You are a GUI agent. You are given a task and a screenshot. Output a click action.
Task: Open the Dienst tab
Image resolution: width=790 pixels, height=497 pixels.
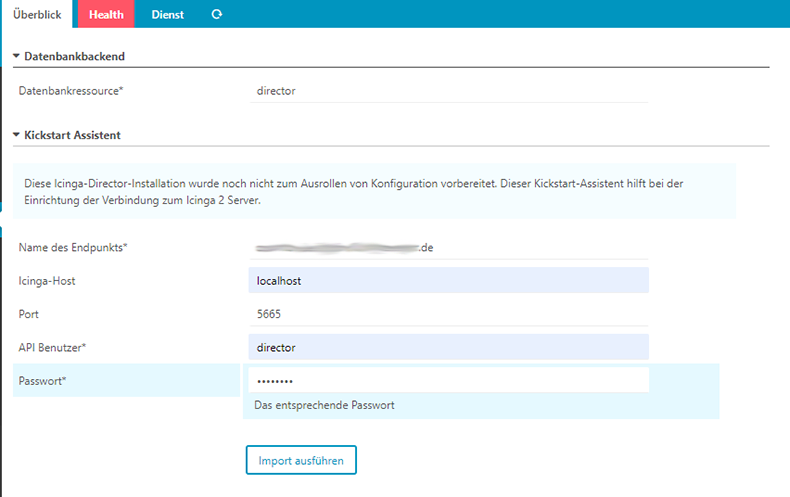click(x=167, y=15)
